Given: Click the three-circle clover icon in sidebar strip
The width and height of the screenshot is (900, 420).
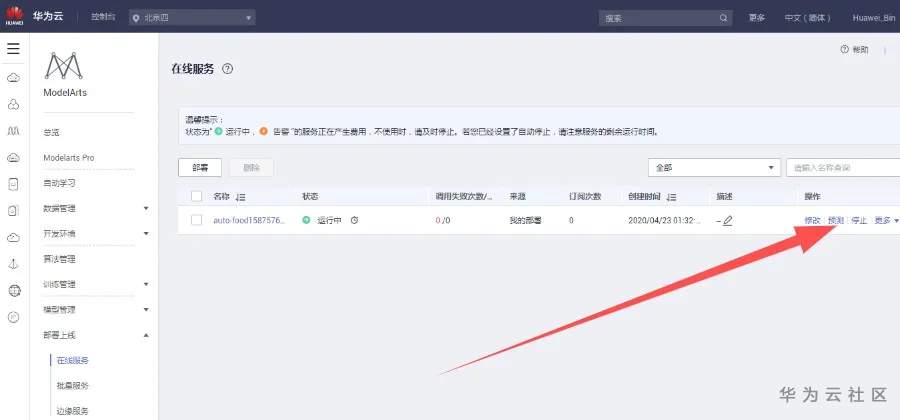Looking at the screenshot, I should pos(14,104).
